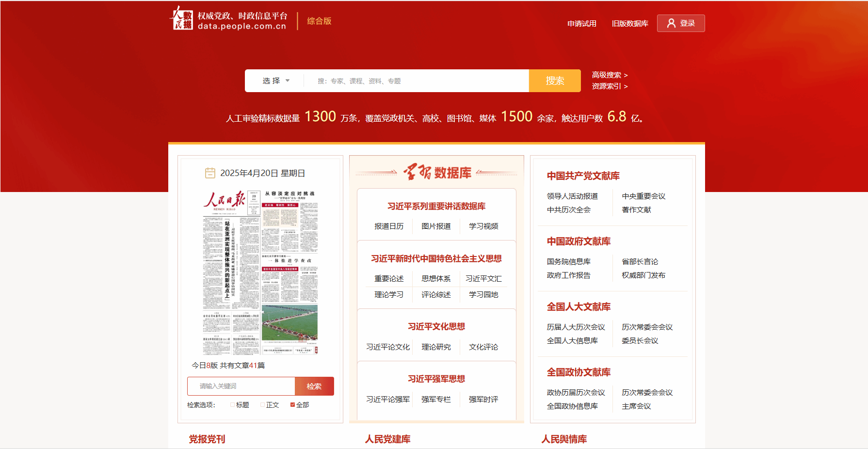The width and height of the screenshot is (868, 449).
Task: Open 全国人大文献库 heading
Action: point(579,307)
